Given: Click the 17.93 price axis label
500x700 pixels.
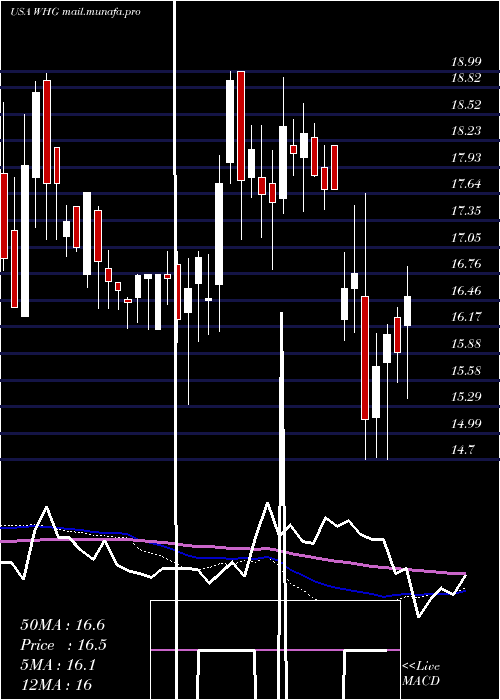Looking at the screenshot, I should pyautogui.click(x=467, y=158).
